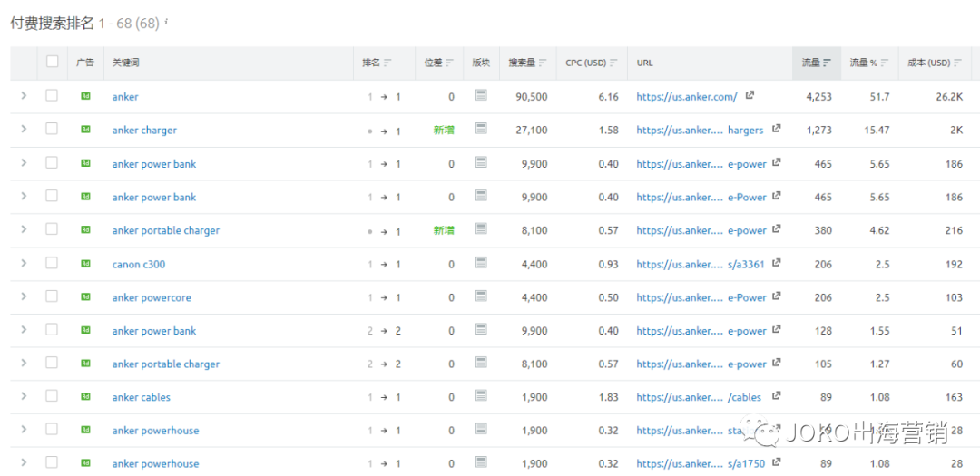The width and height of the screenshot is (980, 476).
Task: Tick the checkbox for anker portable charger with traffic 105
Action: tap(52, 363)
